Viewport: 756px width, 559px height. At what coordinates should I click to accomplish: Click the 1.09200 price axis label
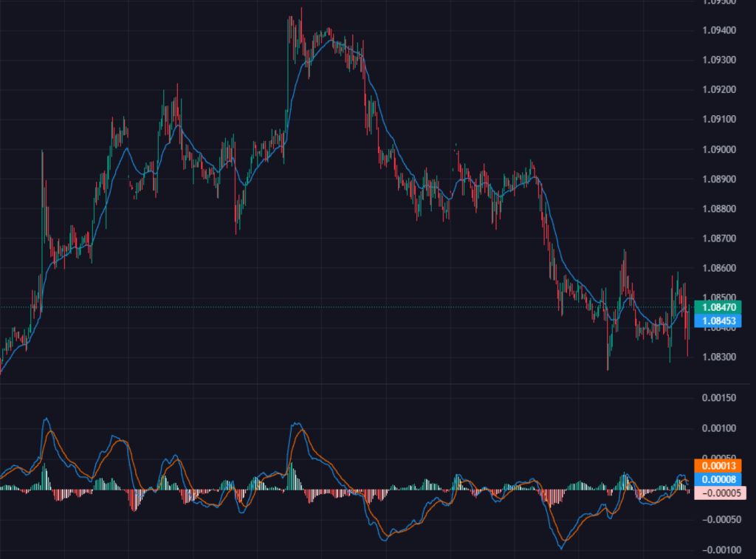click(718, 89)
